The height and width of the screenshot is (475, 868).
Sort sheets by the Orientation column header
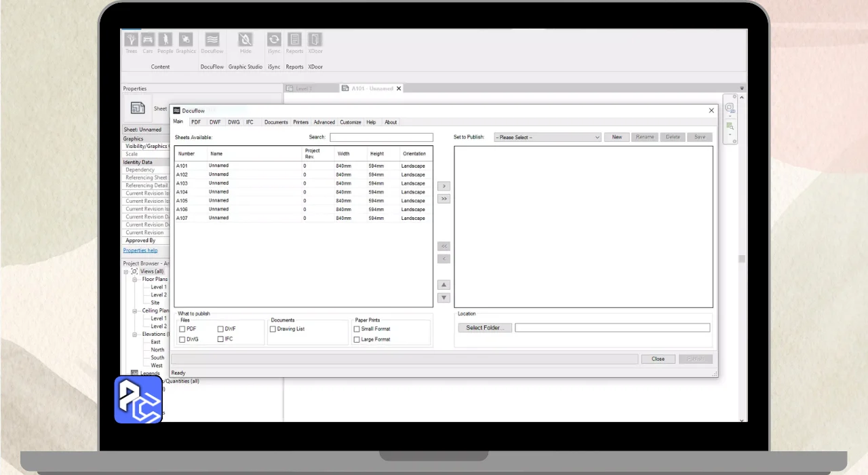414,154
